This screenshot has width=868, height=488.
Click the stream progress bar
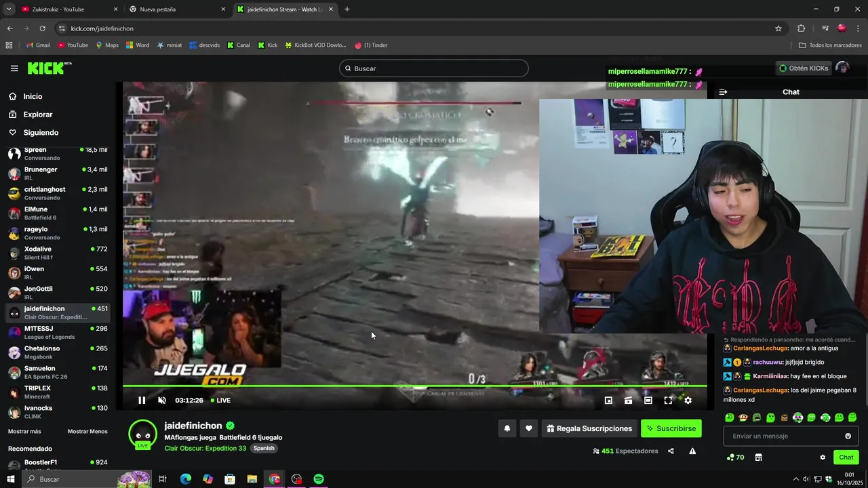[x=414, y=386]
